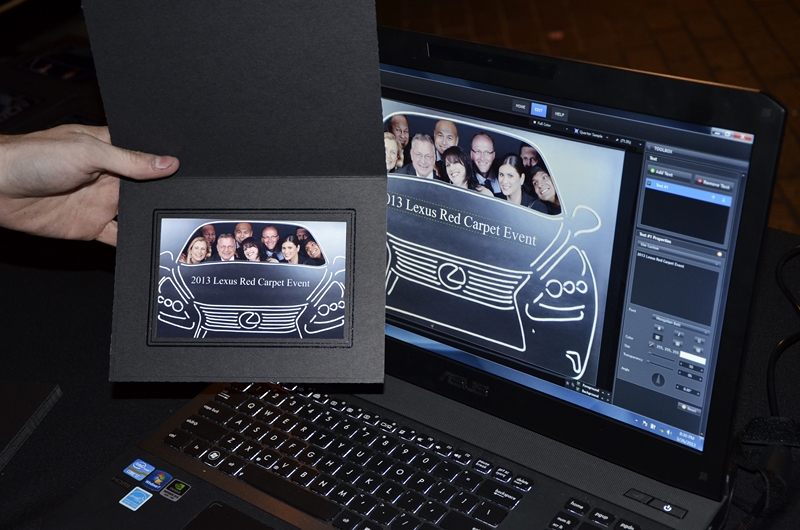Click the text content input box
This screenshot has height=530, width=800.
[674, 290]
